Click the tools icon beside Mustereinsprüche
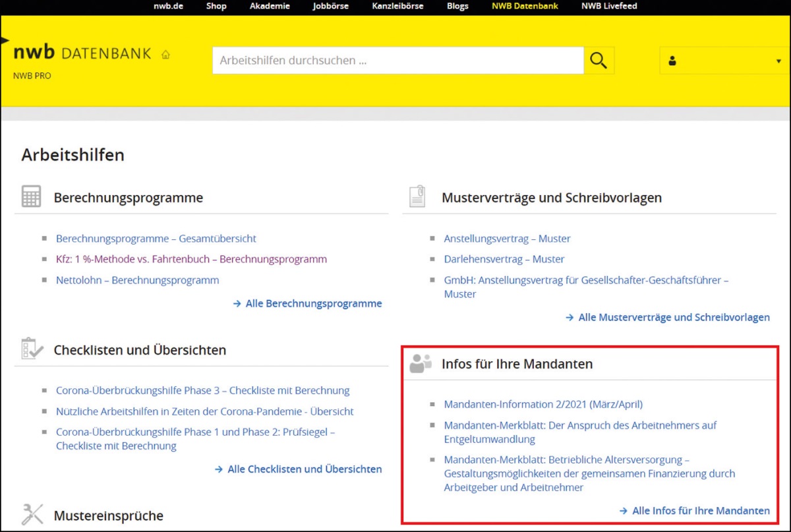791x532 pixels. click(32, 514)
